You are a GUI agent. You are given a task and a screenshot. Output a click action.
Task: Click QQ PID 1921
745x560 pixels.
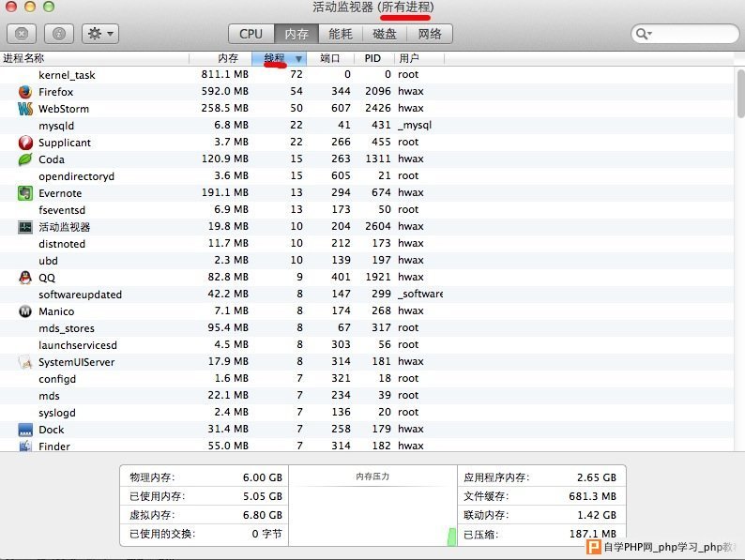pos(378,277)
